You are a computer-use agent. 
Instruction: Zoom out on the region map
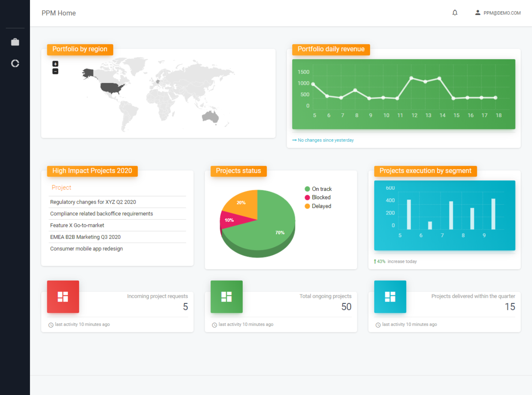pyautogui.click(x=55, y=71)
